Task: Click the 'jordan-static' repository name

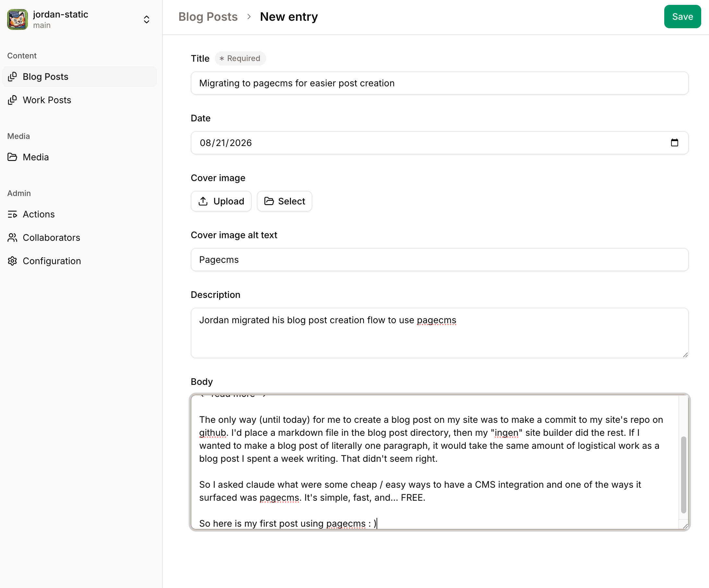Action: (60, 14)
